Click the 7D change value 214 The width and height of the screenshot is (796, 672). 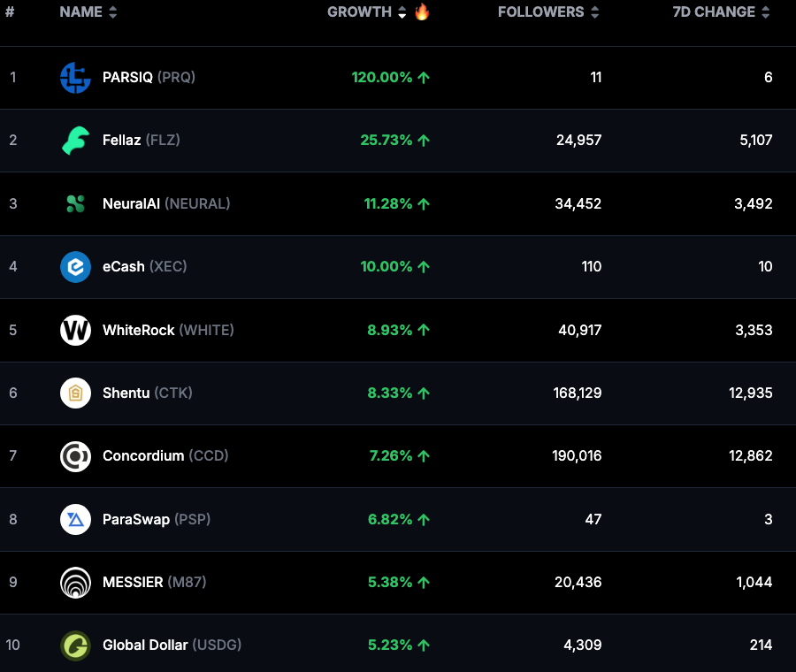coord(761,645)
